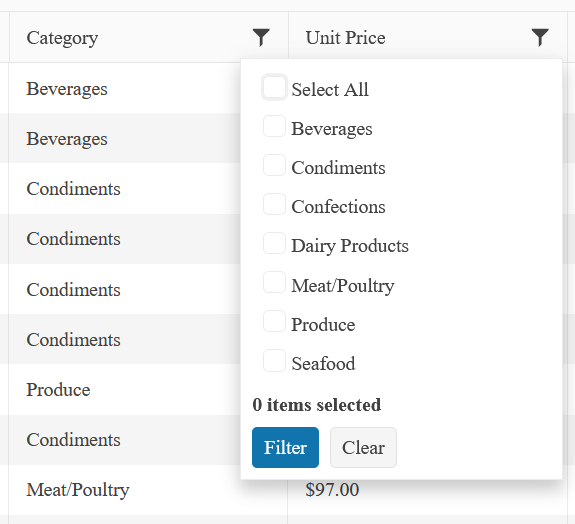
Task: Check the Seafood checkbox
Action: (x=274, y=361)
